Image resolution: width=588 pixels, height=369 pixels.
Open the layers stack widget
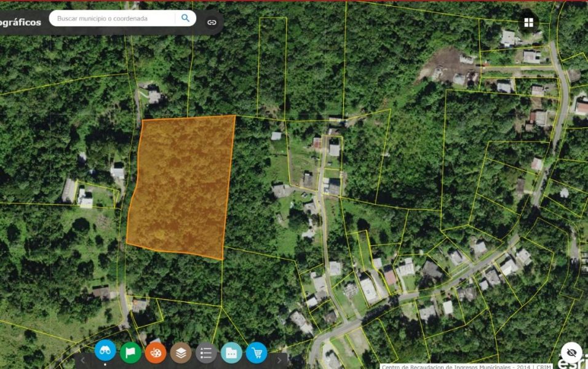181,352
